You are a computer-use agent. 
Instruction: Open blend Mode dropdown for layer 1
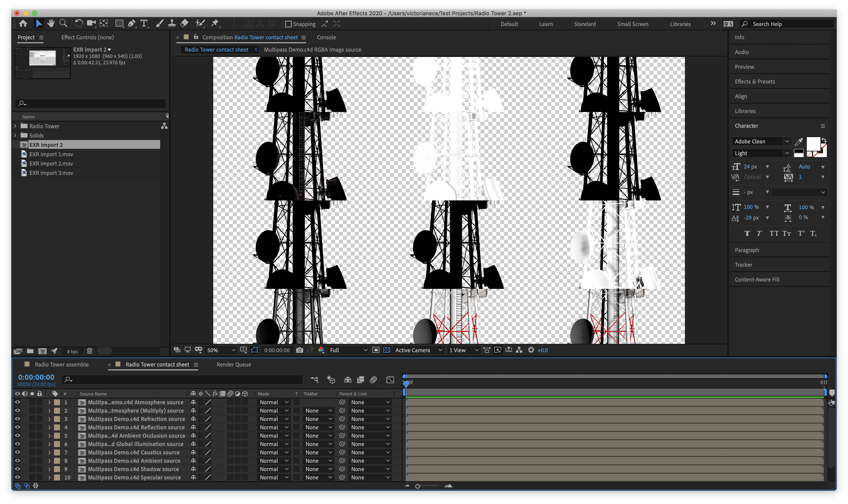(x=274, y=403)
